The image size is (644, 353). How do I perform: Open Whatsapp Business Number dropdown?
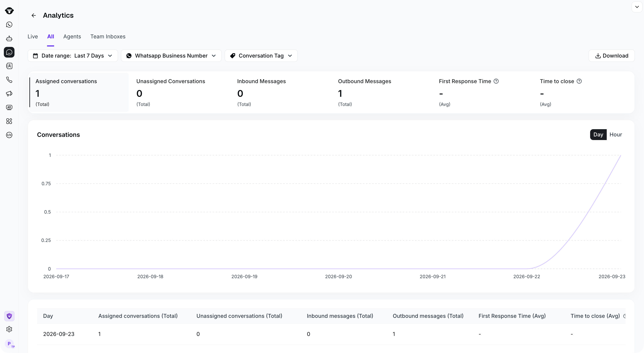point(171,56)
